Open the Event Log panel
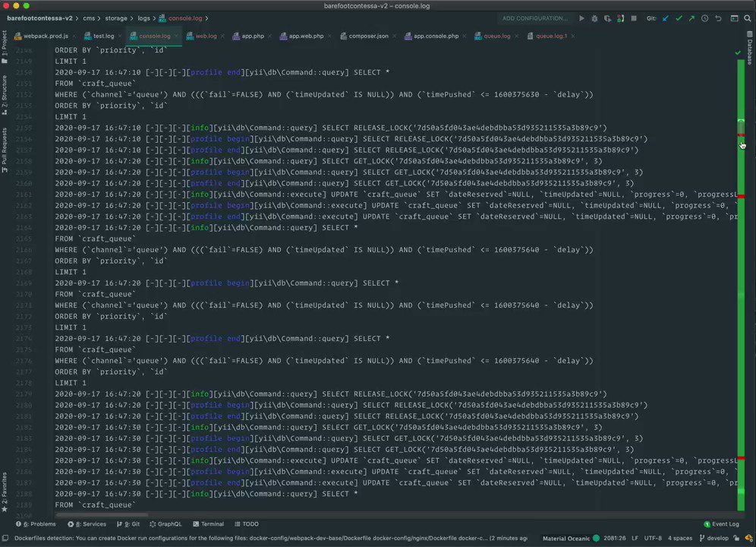 click(x=721, y=523)
